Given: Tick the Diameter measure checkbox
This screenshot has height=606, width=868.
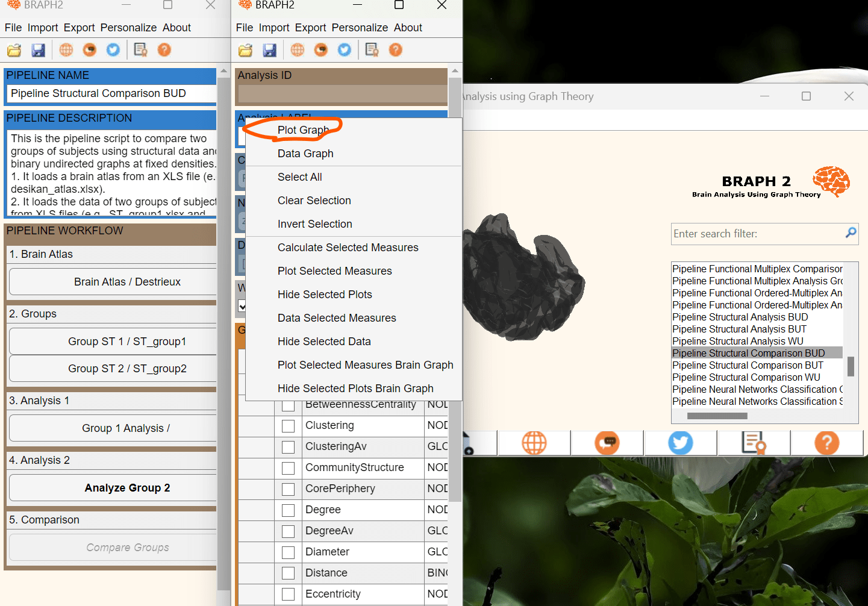Looking at the screenshot, I should (289, 552).
